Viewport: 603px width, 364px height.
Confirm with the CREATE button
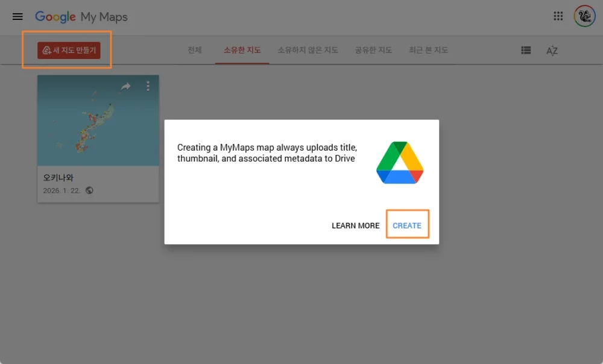(407, 225)
